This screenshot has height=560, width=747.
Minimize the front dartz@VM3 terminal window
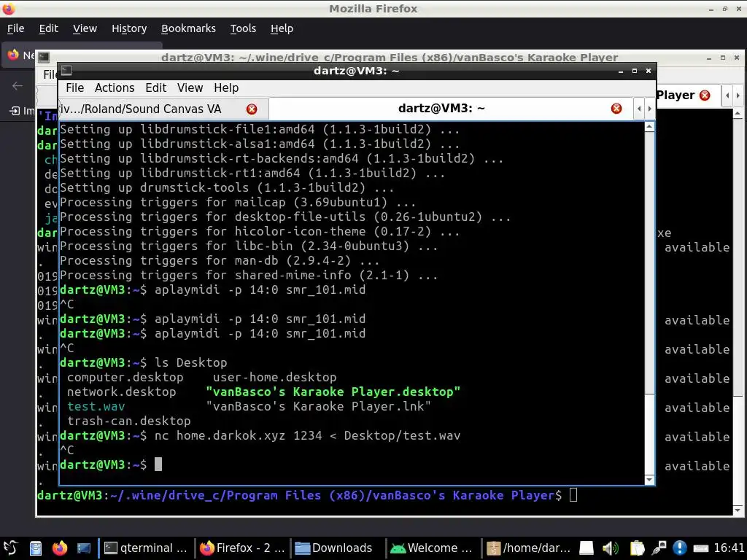(x=620, y=71)
